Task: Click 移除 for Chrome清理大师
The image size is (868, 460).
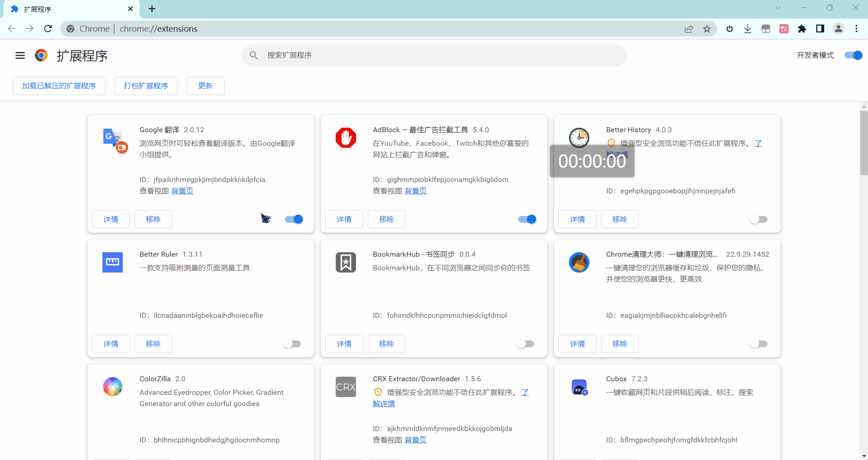Action: click(x=620, y=344)
